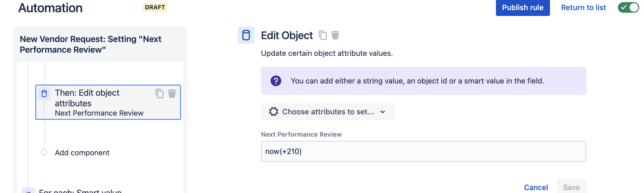Screen dimensions: 644x193
Task: Follow the Return to list link
Action: [583, 7]
